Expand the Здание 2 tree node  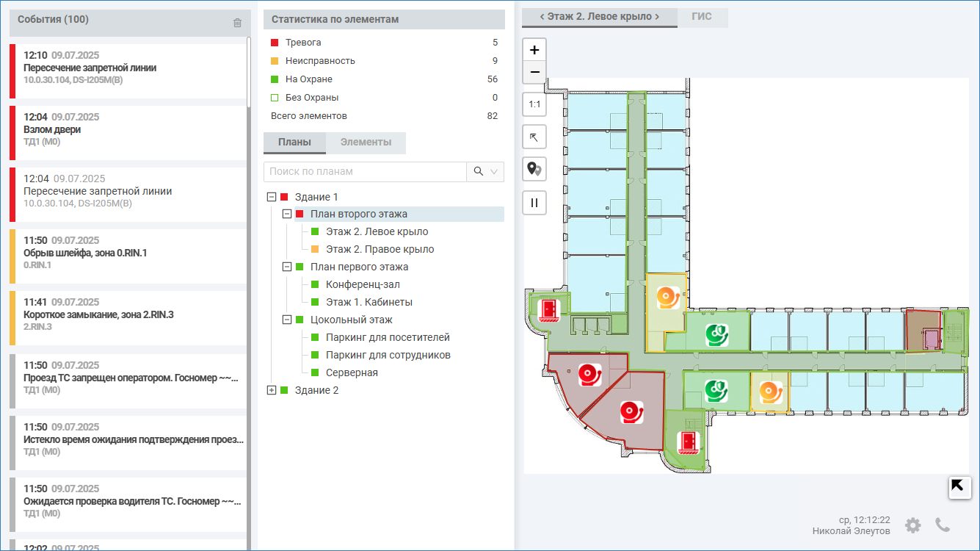coord(272,390)
